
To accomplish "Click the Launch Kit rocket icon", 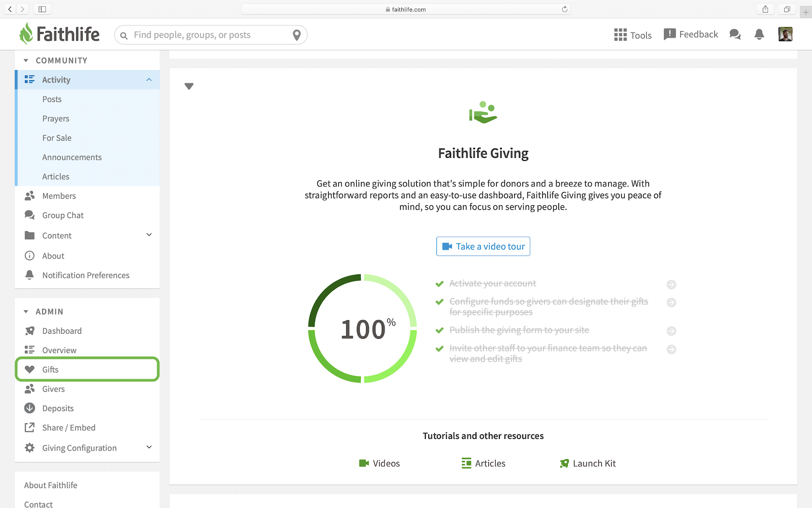I will tap(564, 463).
